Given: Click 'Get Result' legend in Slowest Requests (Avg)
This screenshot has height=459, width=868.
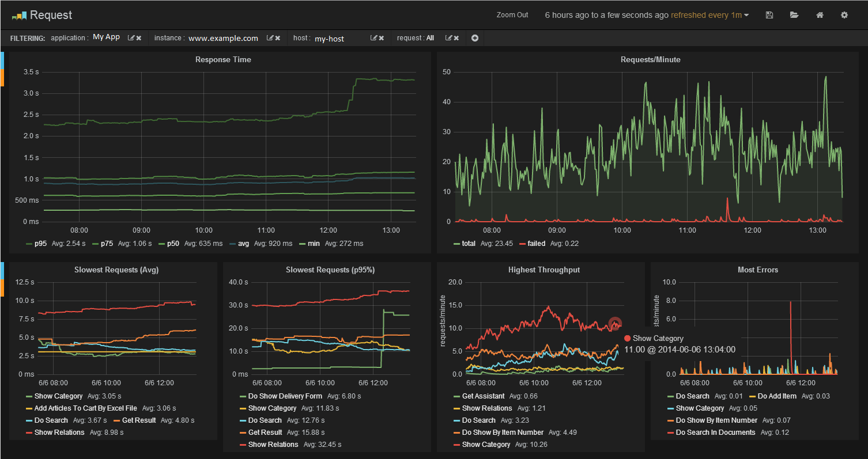Looking at the screenshot, I should point(139,420).
